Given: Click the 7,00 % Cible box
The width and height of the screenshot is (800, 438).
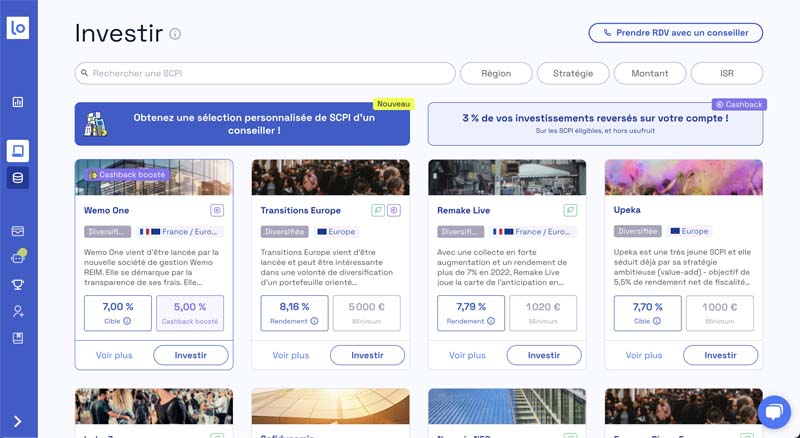Looking at the screenshot, I should pyautogui.click(x=118, y=313).
